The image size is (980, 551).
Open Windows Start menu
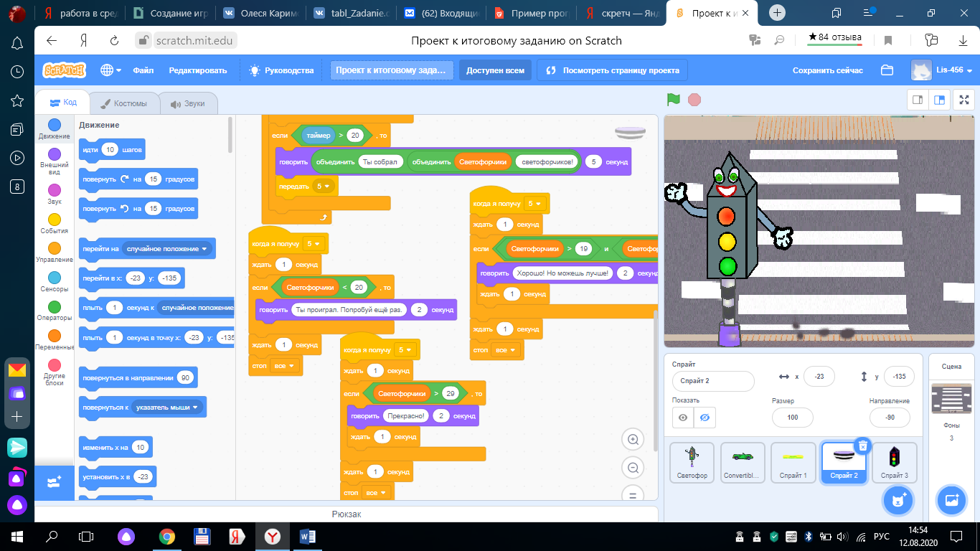[x=17, y=536]
